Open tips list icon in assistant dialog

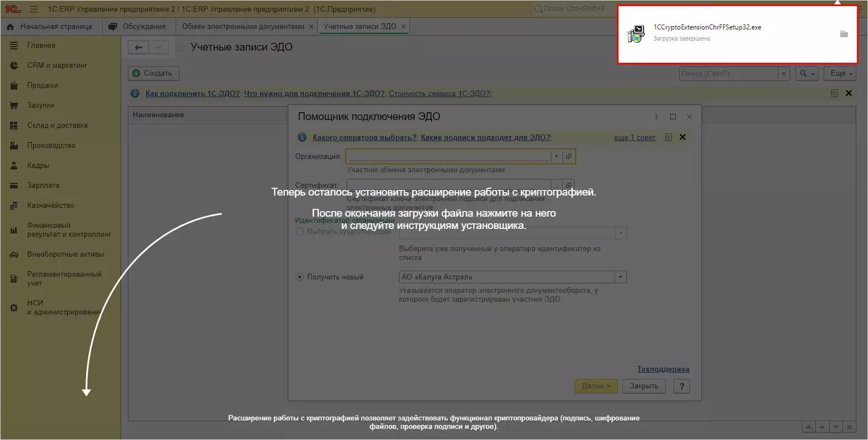(669, 137)
